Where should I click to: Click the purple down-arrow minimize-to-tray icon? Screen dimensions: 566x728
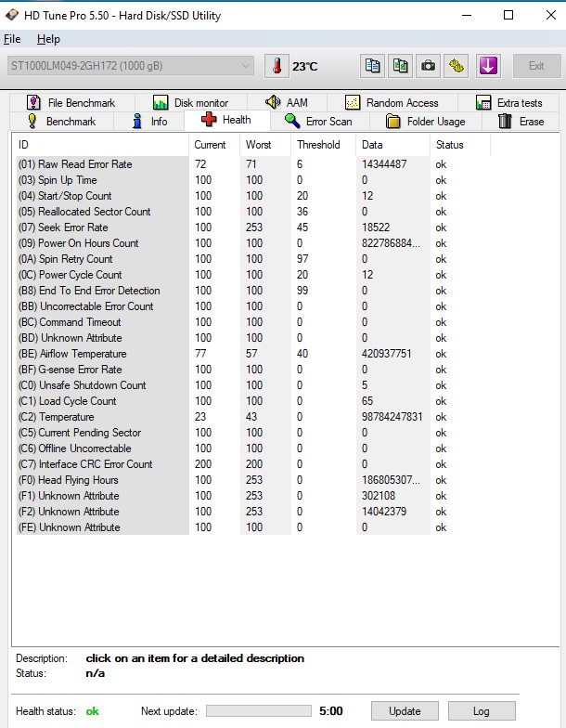pyautogui.click(x=488, y=66)
